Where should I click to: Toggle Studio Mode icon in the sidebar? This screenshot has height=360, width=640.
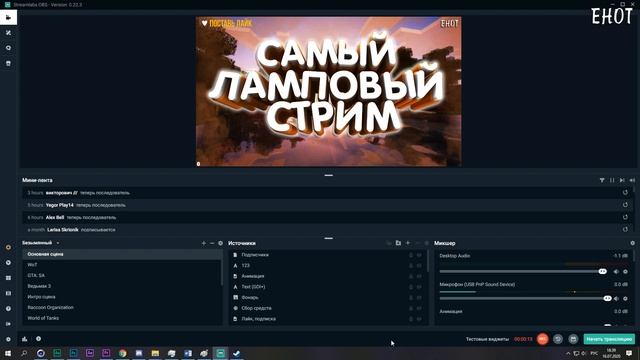click(8, 293)
